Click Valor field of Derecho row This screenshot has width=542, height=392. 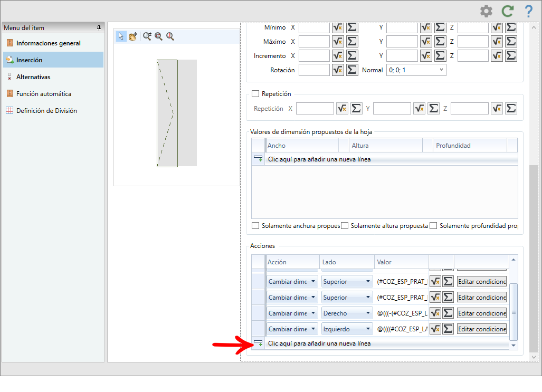tap(402, 313)
